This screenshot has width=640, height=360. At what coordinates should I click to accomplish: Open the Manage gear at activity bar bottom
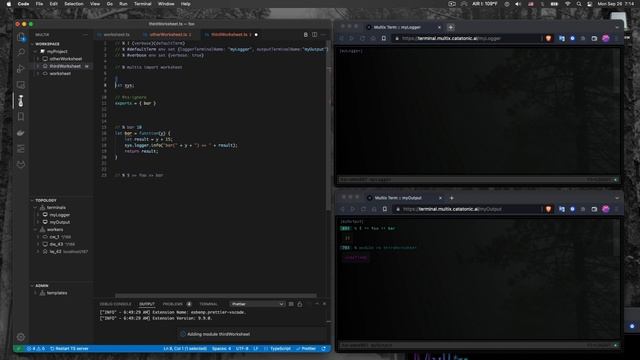point(21,337)
